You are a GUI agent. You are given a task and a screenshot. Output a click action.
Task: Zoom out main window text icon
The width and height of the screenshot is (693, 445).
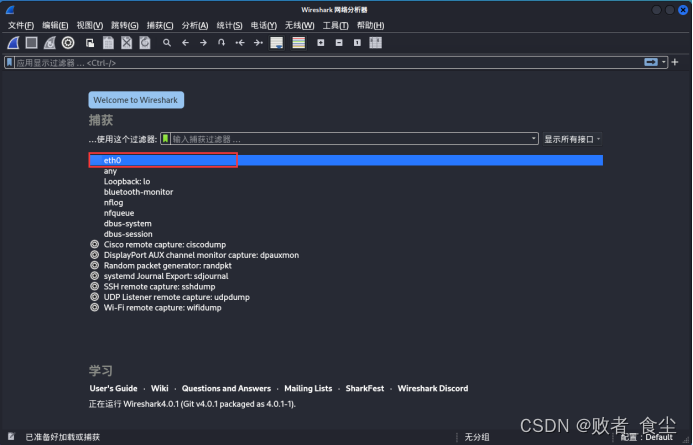pos(339,43)
